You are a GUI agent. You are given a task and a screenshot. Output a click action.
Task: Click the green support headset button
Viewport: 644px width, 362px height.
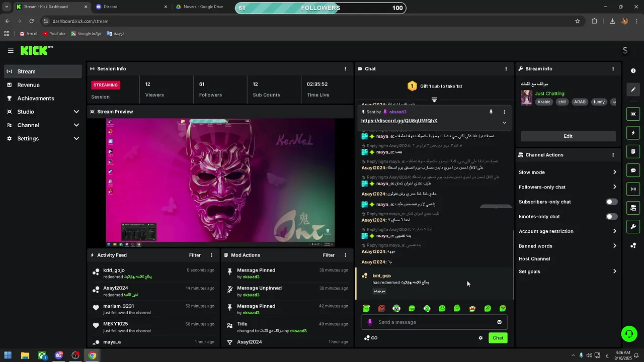tap(628, 333)
